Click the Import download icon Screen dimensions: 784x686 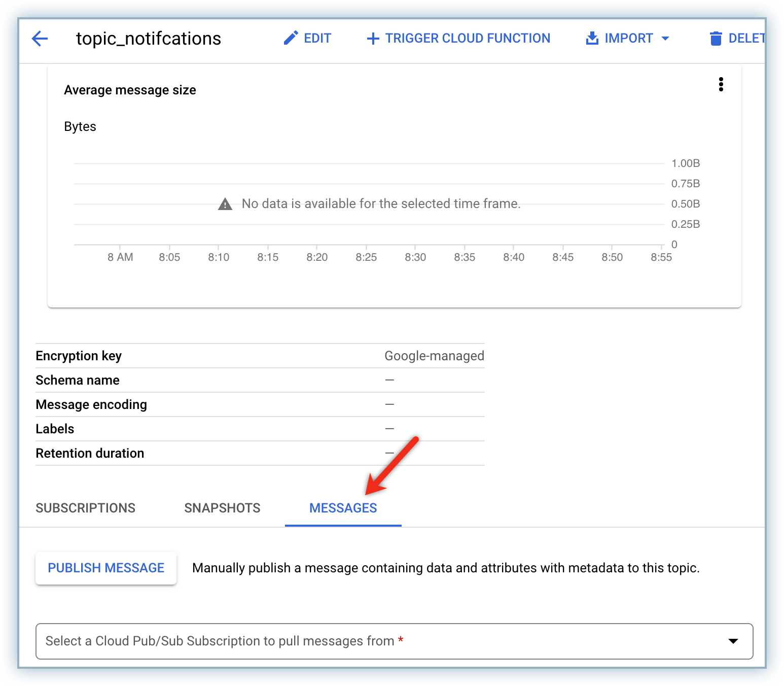point(592,38)
